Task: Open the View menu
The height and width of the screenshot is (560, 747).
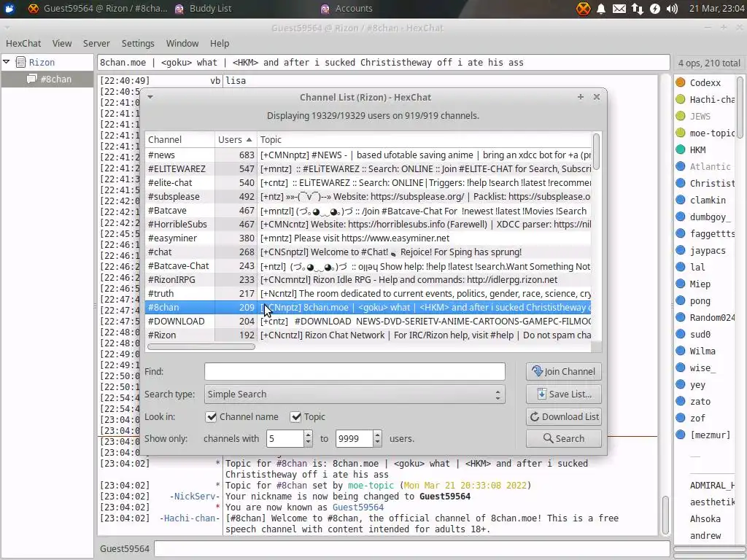Action: (62, 43)
